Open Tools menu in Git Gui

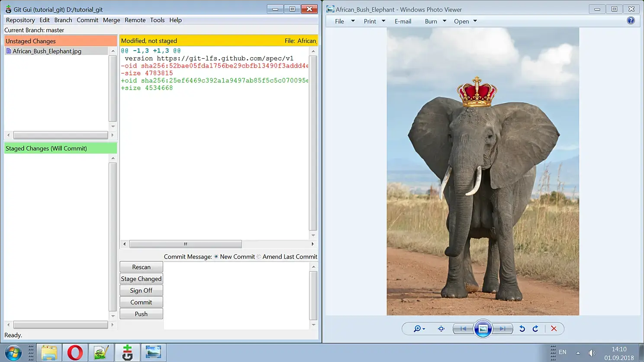(x=158, y=20)
